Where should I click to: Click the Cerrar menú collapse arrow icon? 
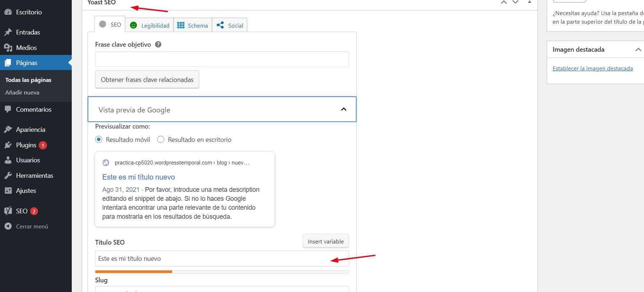pos(8,226)
